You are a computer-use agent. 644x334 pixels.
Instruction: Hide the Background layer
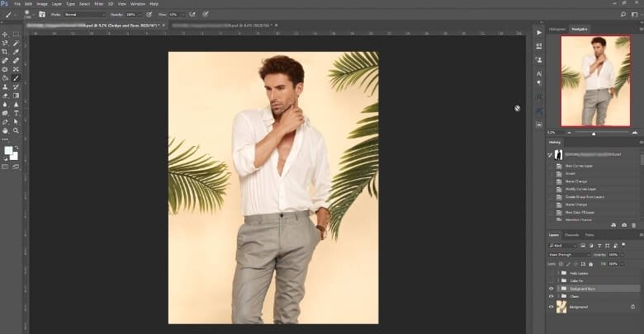click(552, 307)
